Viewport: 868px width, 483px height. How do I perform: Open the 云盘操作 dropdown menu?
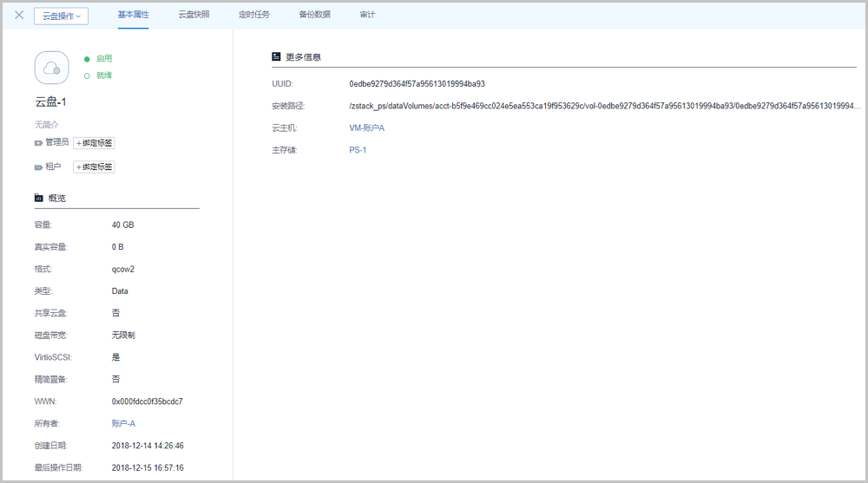61,16
